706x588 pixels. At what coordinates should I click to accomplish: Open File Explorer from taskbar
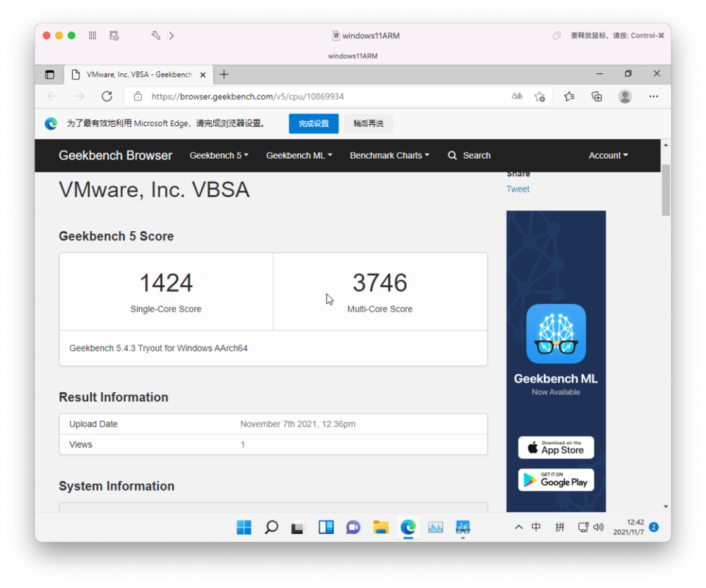pos(381,527)
